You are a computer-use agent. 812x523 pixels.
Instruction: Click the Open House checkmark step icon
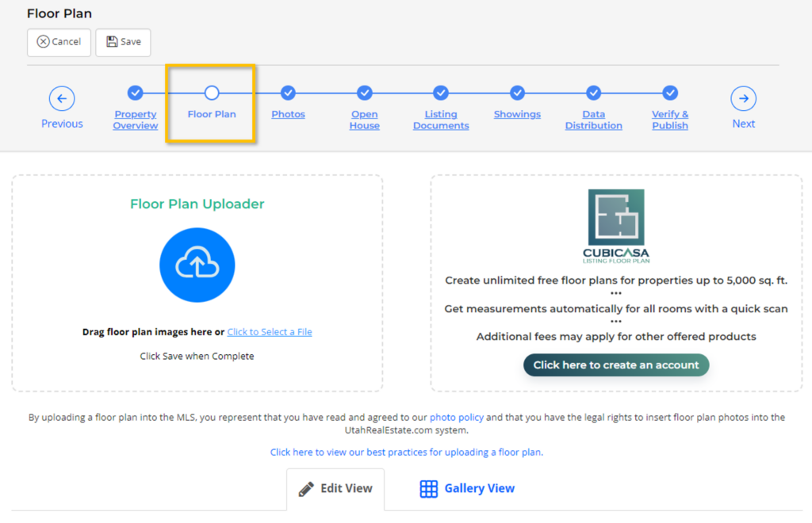click(364, 93)
